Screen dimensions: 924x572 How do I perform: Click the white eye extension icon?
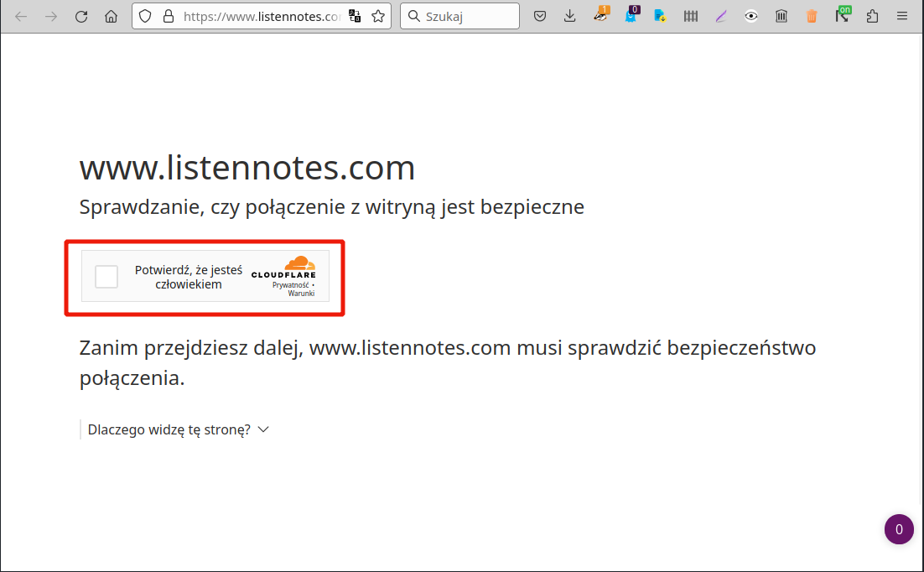pyautogui.click(x=751, y=16)
